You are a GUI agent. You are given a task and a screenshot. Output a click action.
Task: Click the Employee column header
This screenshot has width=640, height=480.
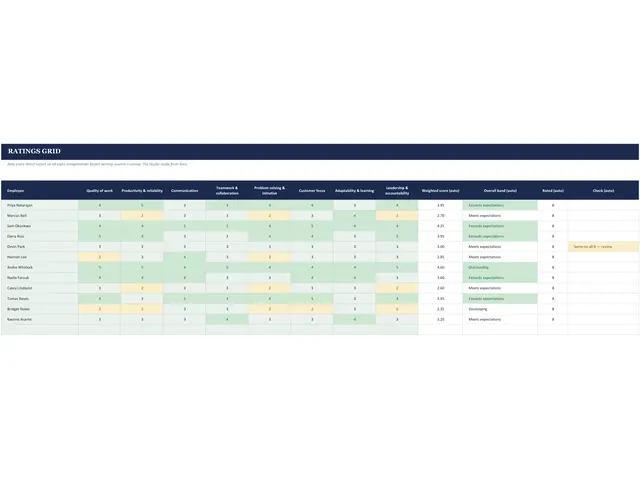click(40, 191)
